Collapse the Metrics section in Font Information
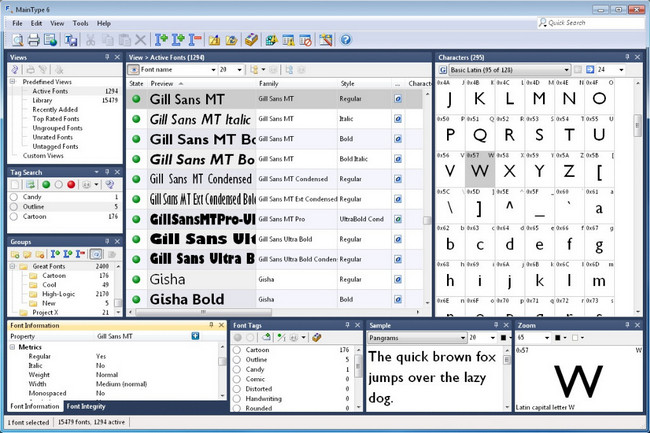The width and height of the screenshot is (650, 433). [12, 347]
